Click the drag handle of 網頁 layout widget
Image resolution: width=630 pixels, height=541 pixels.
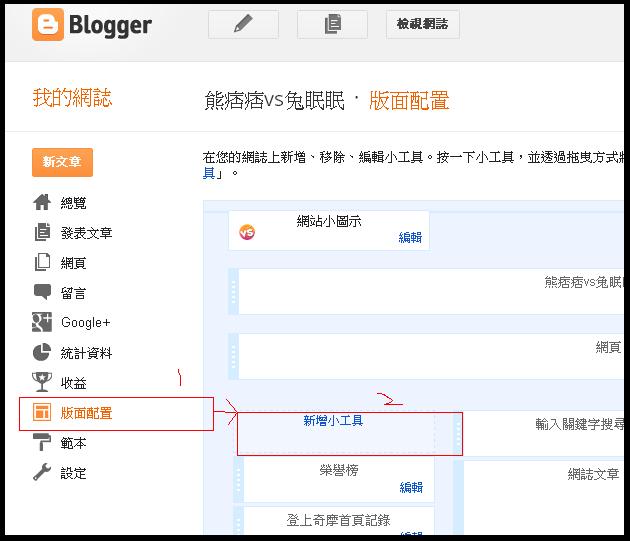coord(233,356)
